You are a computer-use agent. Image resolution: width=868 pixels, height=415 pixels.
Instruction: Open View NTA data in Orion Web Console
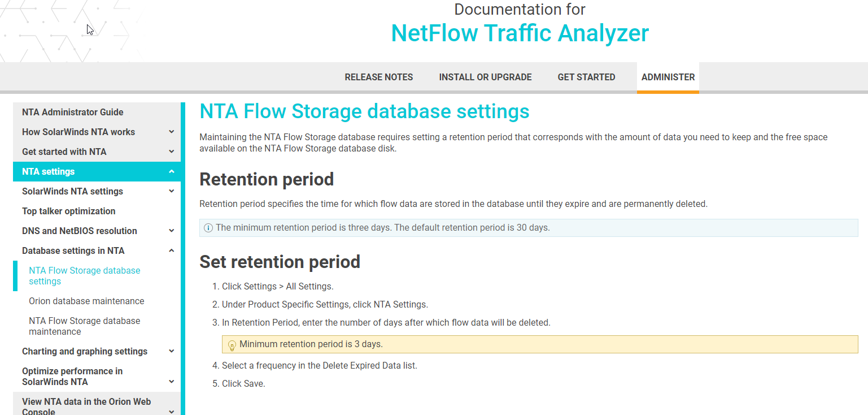click(x=86, y=407)
